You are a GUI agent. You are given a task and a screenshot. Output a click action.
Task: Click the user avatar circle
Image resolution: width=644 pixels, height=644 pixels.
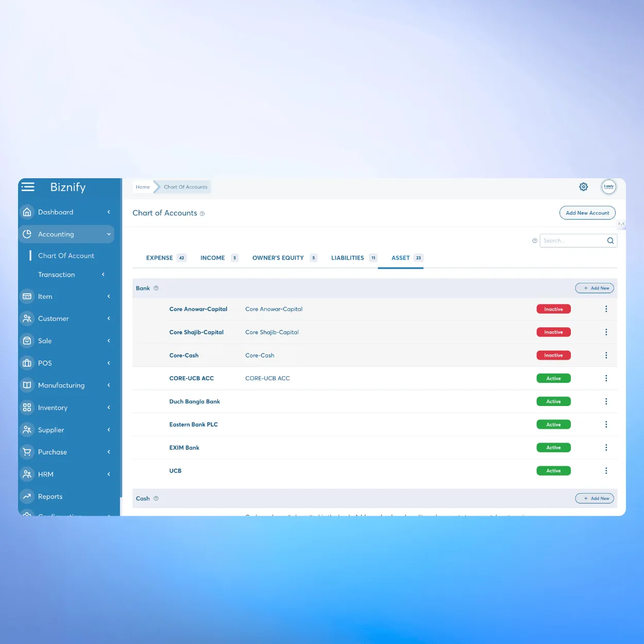point(608,187)
